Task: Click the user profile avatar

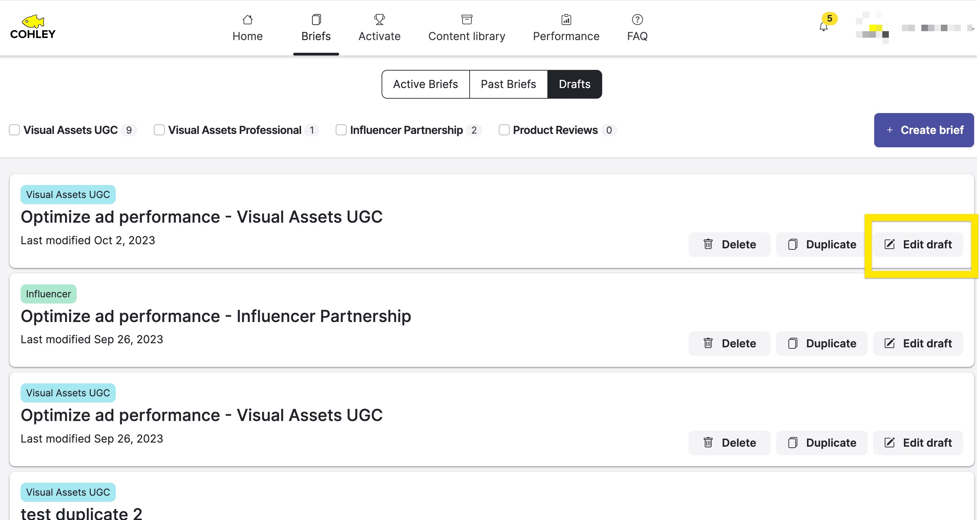Action: point(872,28)
